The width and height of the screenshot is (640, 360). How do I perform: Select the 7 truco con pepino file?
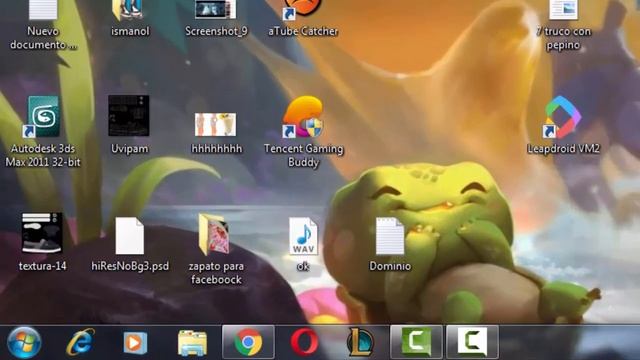coord(563,10)
